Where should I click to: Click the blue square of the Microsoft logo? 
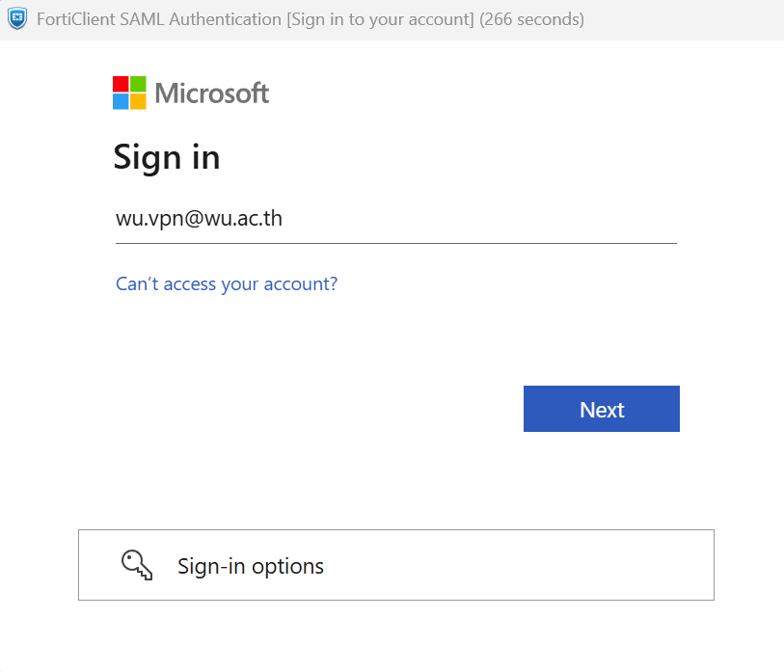tap(121, 101)
